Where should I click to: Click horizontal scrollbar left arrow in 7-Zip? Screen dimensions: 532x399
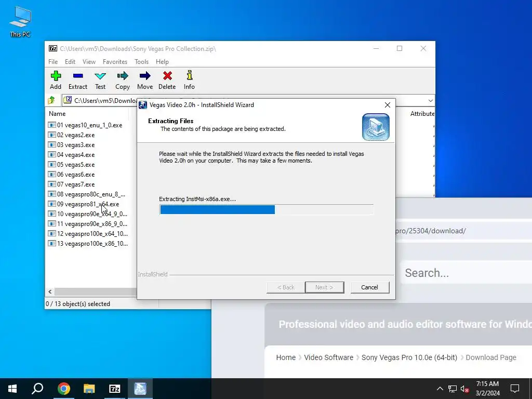(x=50, y=291)
